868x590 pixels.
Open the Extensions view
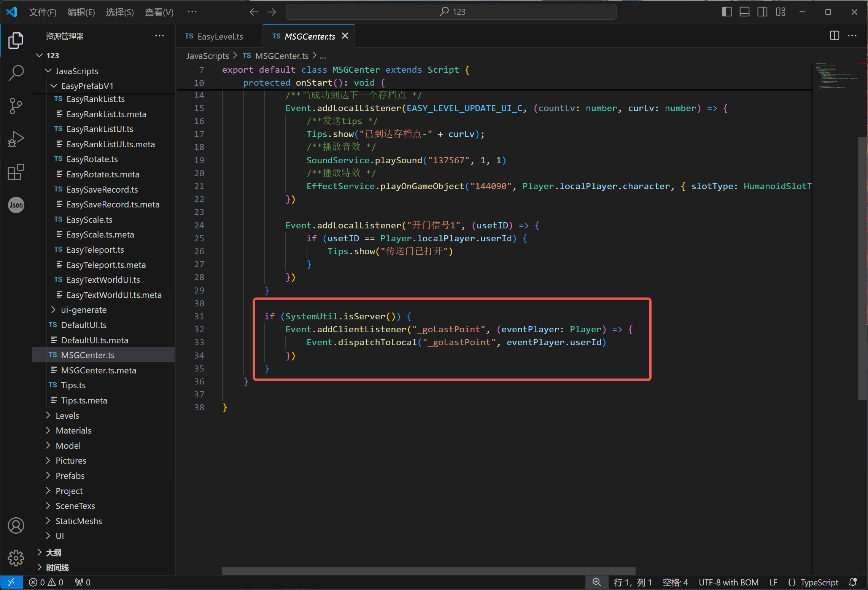click(16, 172)
